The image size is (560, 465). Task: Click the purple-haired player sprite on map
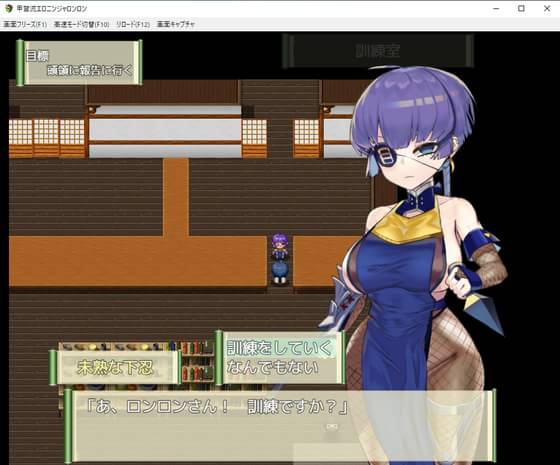[x=279, y=246]
